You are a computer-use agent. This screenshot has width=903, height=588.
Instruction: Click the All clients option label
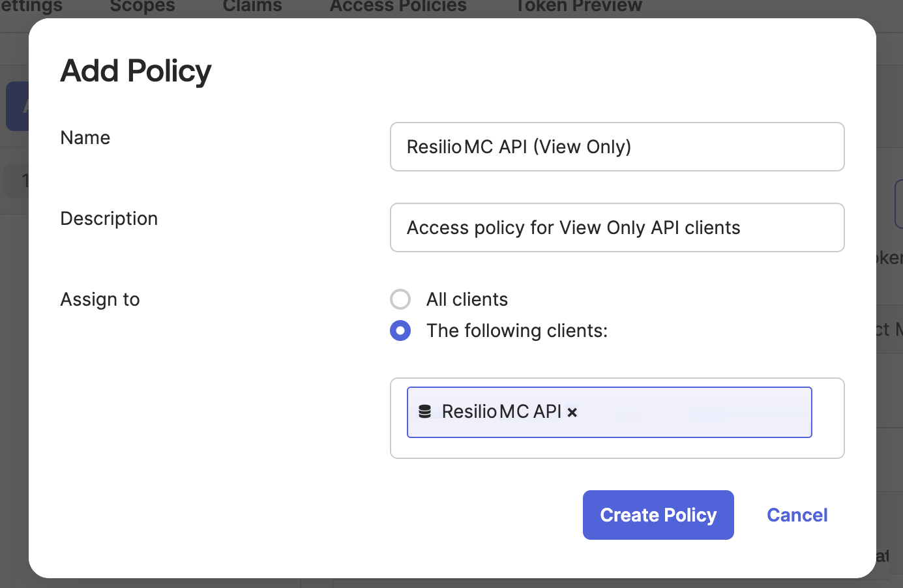[467, 299]
